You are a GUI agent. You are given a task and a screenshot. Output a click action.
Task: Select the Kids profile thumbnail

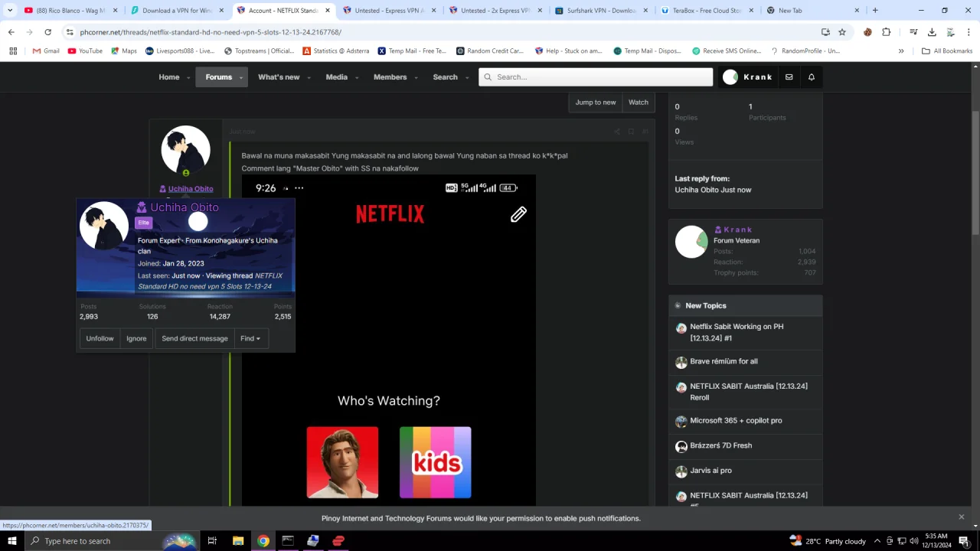tap(435, 462)
